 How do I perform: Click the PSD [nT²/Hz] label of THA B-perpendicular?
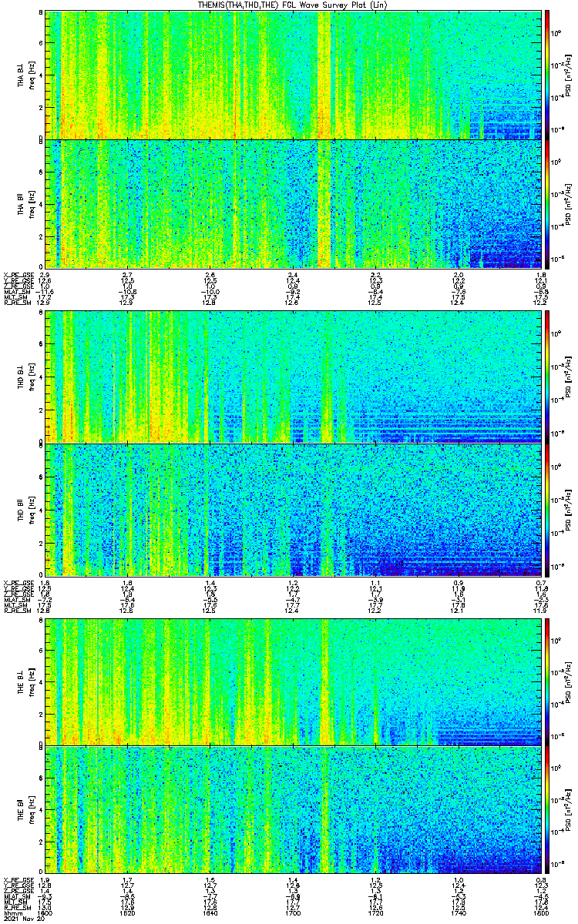point(570,75)
